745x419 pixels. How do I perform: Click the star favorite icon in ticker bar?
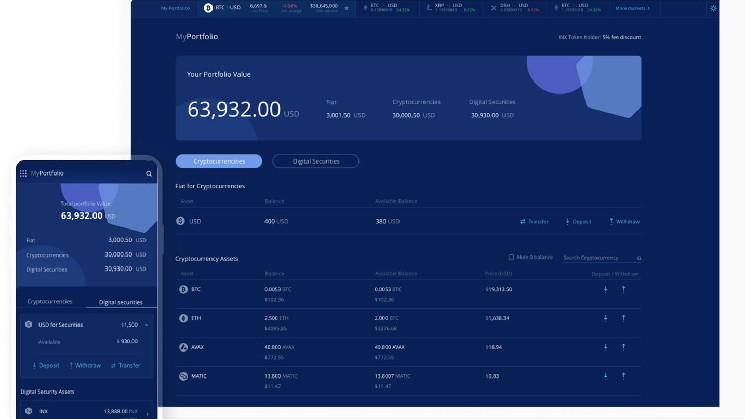tap(347, 8)
